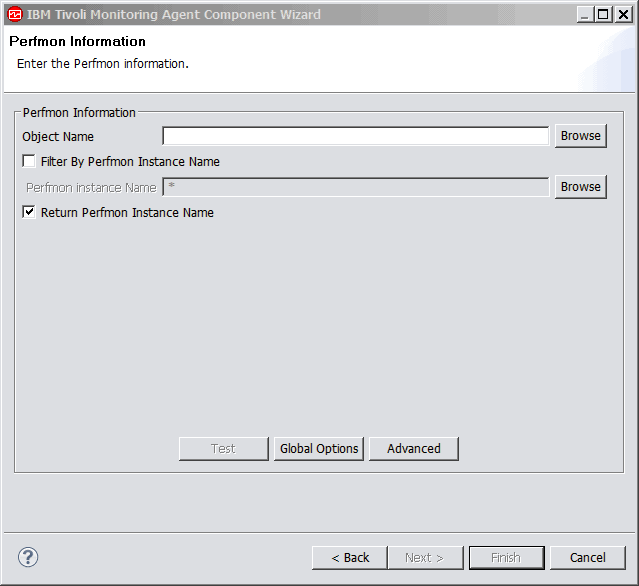This screenshot has height=586, width=639.
Task: Enable Filter By Perfmon Instance Name checkbox
Action: pyautogui.click(x=29, y=161)
